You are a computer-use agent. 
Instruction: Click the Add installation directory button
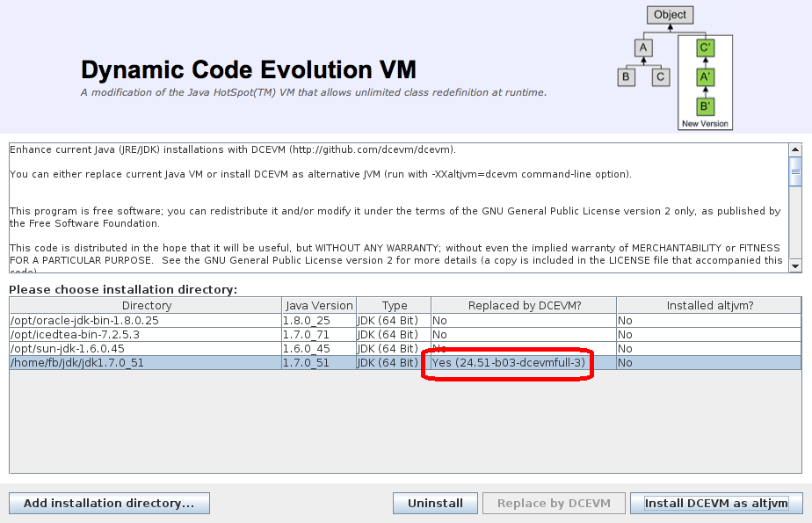pos(109,503)
